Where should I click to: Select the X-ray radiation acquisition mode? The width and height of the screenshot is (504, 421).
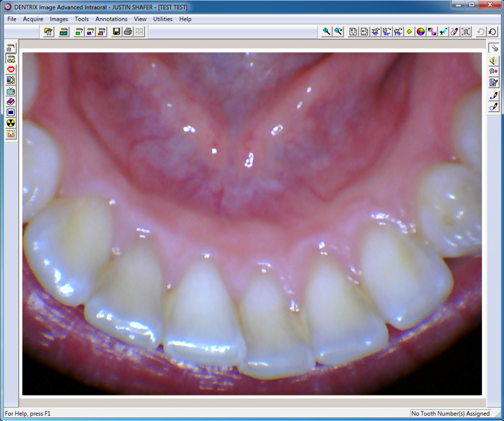(10, 122)
